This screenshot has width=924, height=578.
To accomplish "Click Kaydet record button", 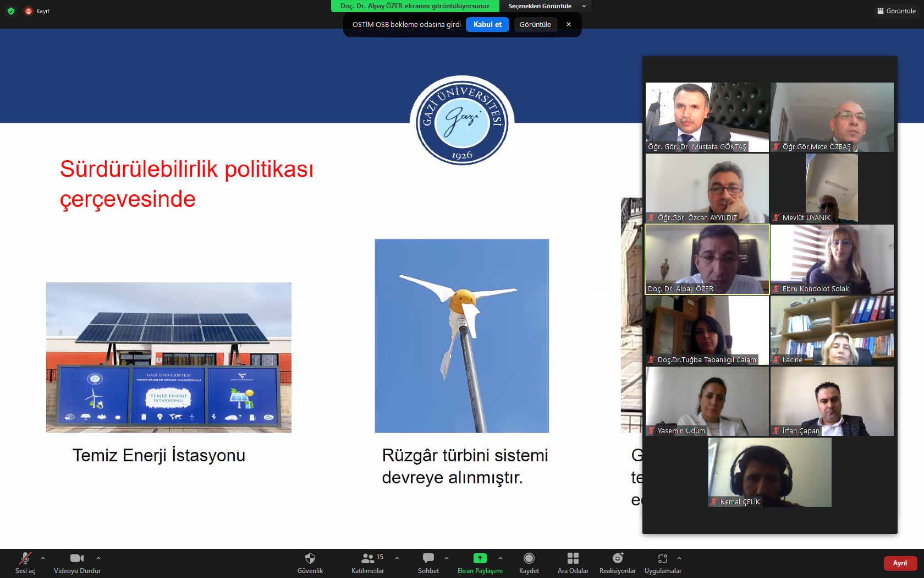I will click(x=529, y=563).
